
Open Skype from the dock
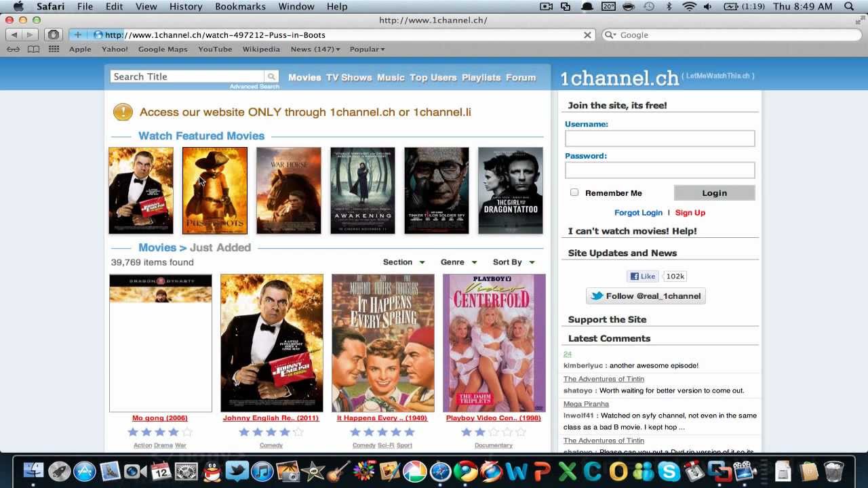click(x=669, y=470)
